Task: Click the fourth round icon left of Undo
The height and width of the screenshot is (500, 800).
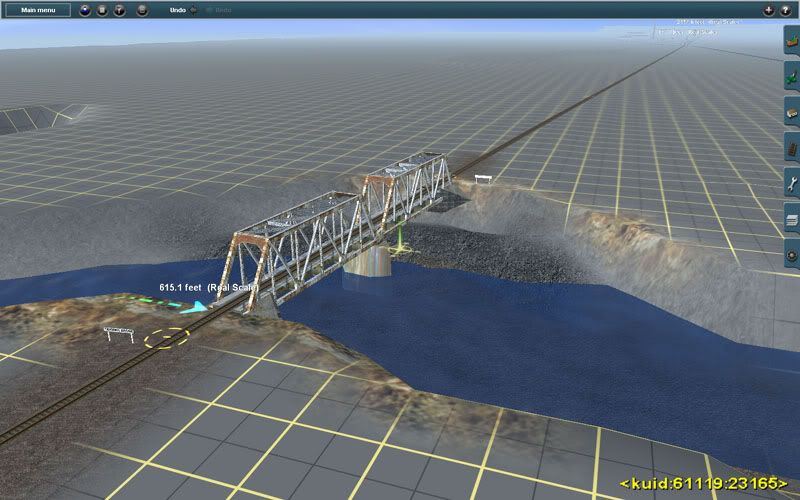Action: pyautogui.click(x=142, y=10)
